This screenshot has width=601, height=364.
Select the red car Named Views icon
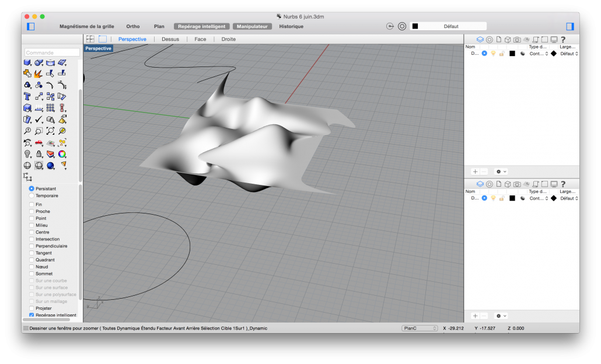[39, 142]
